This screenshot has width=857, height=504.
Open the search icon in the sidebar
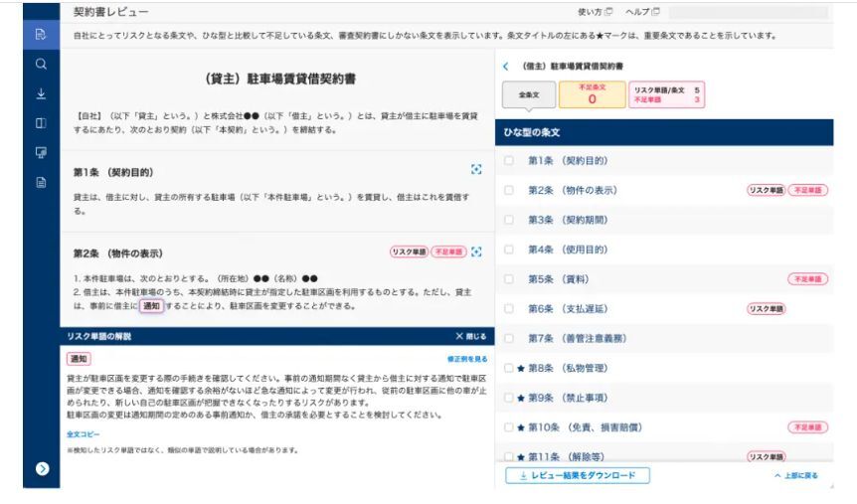click(41, 64)
